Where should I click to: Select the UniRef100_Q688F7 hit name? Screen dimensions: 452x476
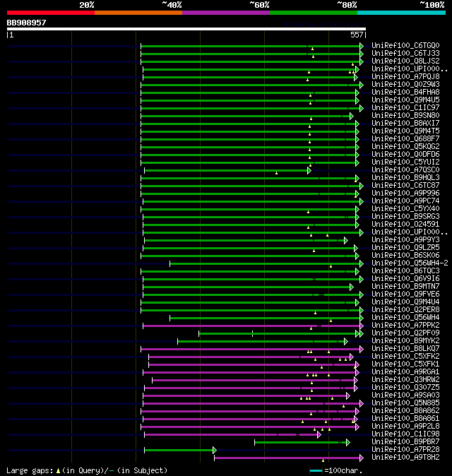tap(405, 138)
